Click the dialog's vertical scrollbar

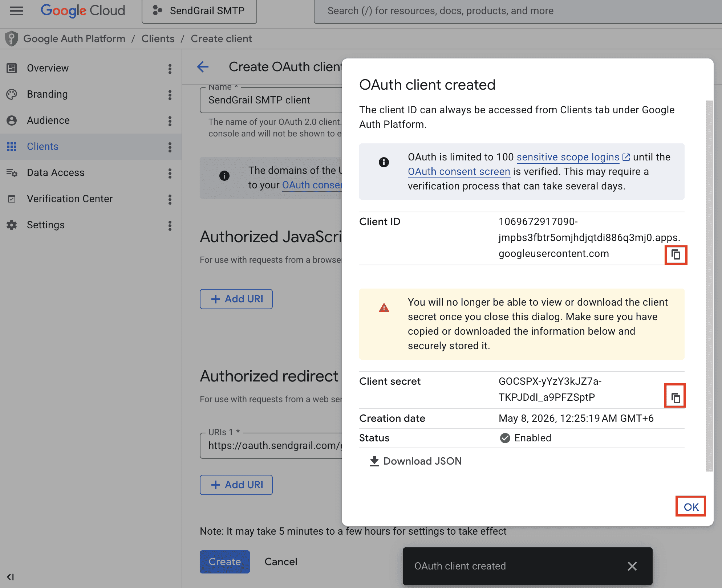tap(710, 286)
